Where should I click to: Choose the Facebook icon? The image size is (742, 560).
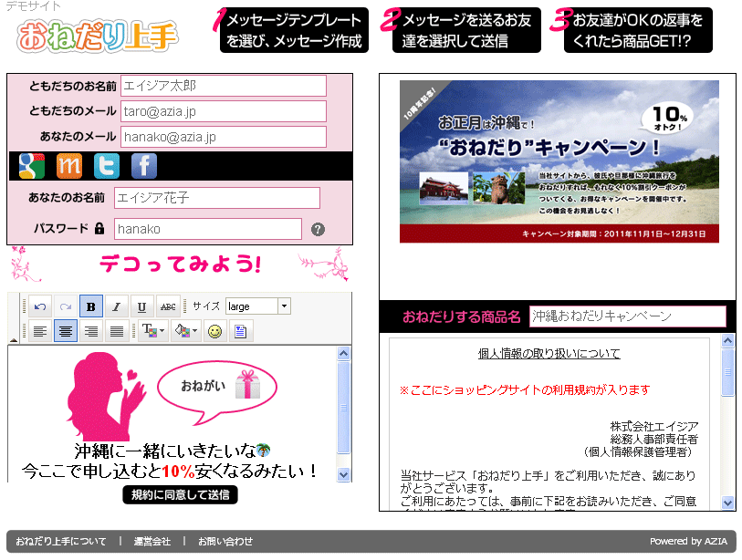(144, 165)
